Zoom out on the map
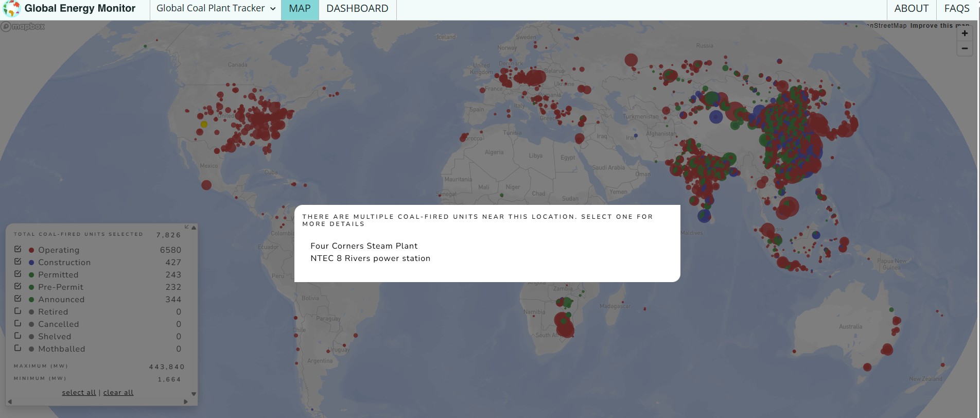980x418 pixels. click(x=965, y=48)
